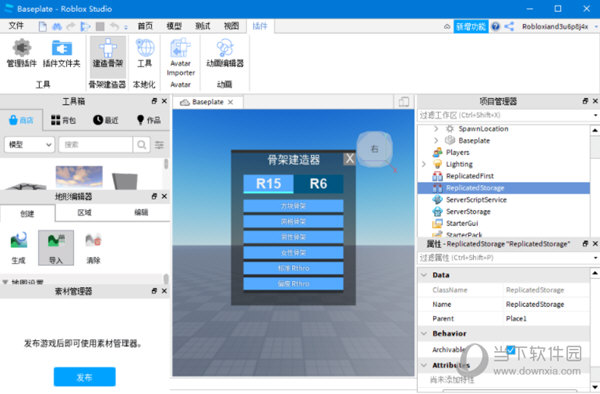Image resolution: width=600 pixels, height=394 pixels.
Task: Open the Plugins Folder (插件文件夹) icon
Action: (x=62, y=54)
